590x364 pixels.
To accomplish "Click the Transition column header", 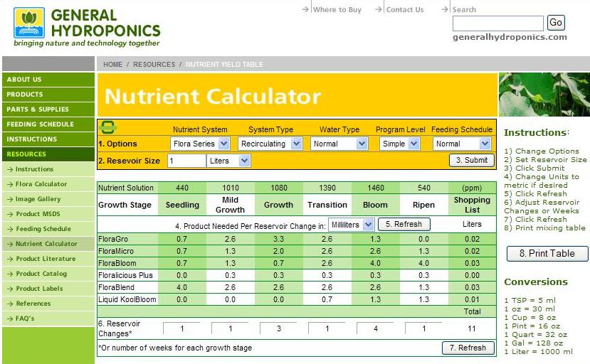I will (x=327, y=205).
